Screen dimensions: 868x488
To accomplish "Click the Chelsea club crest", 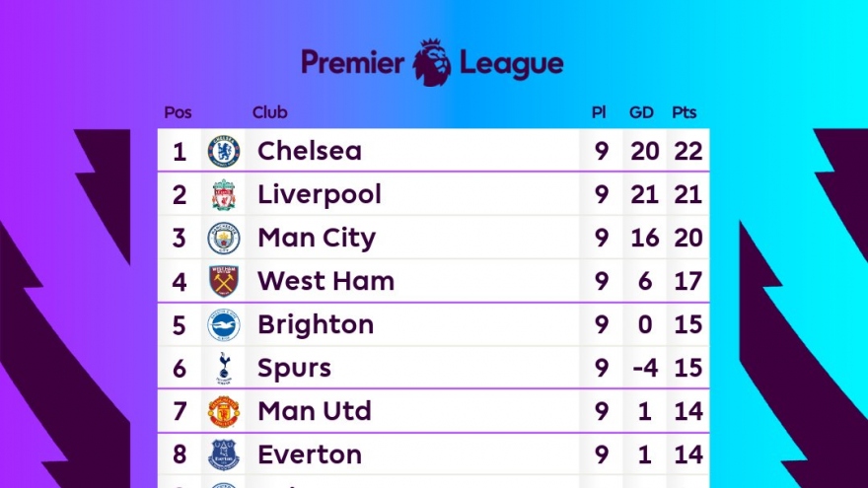I will coord(224,152).
